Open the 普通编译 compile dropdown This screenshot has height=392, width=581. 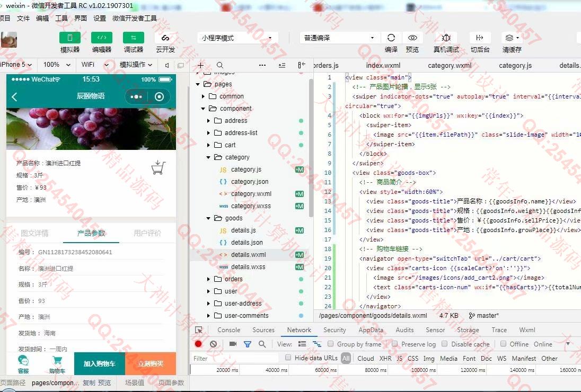(x=339, y=38)
